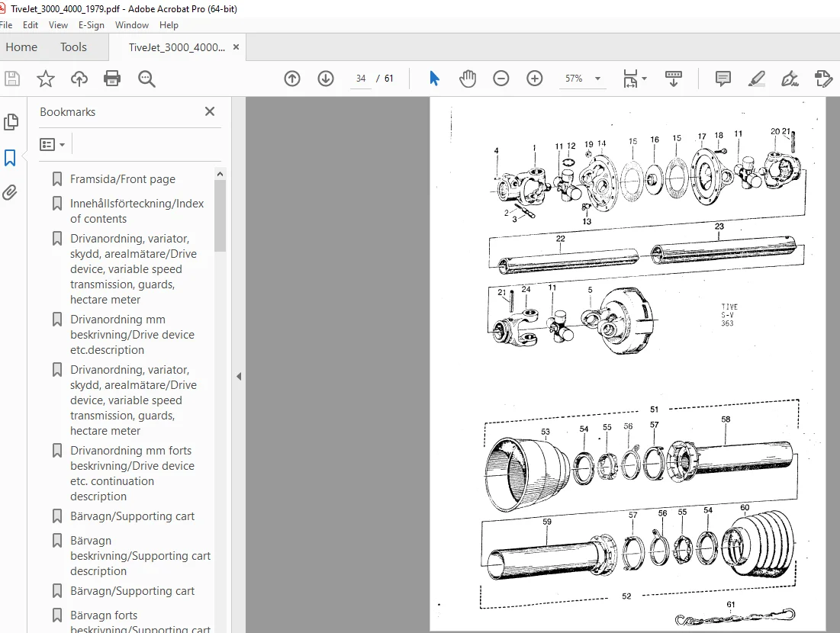
Task: Toggle the Bookmarks panel side icon
Action: pyautogui.click(x=10, y=157)
